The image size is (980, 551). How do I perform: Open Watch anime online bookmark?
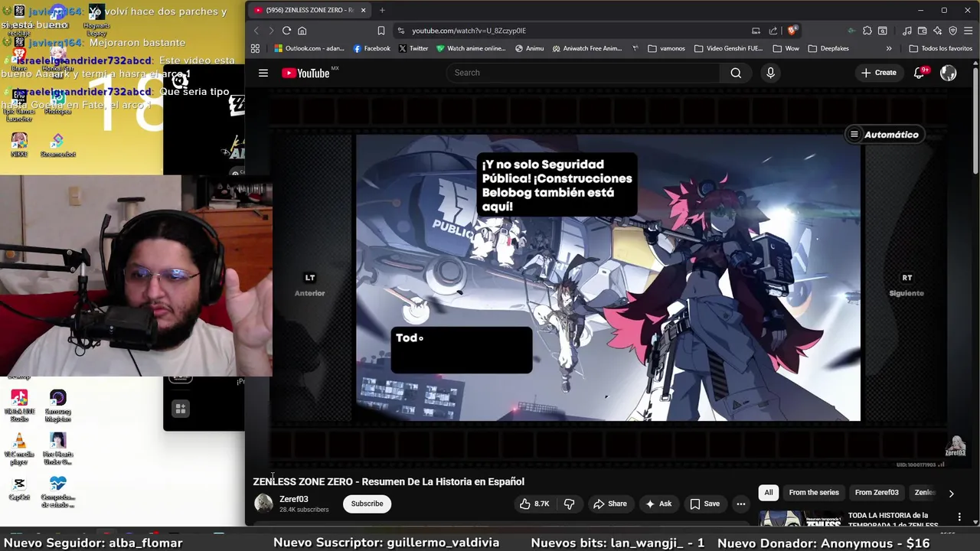pos(471,48)
